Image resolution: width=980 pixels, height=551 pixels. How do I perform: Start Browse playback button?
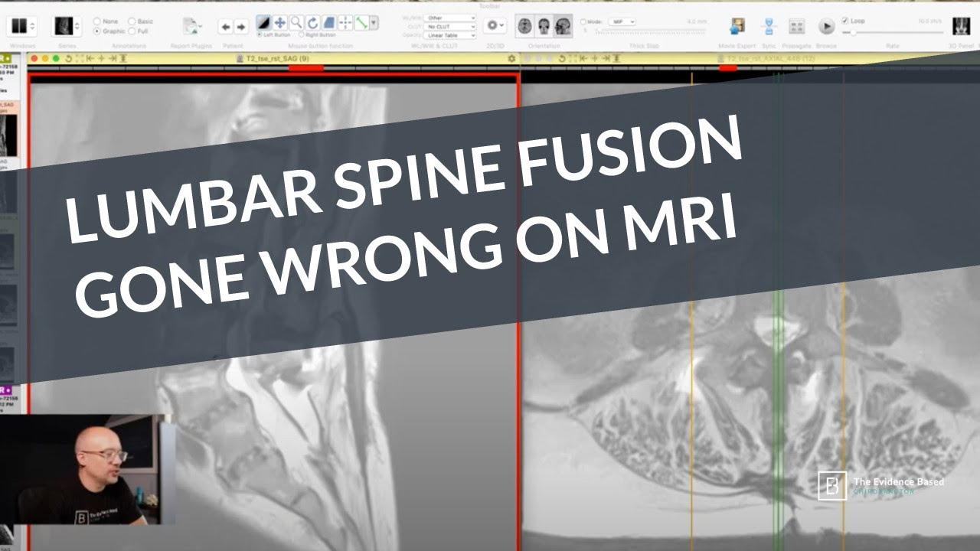coord(826,27)
